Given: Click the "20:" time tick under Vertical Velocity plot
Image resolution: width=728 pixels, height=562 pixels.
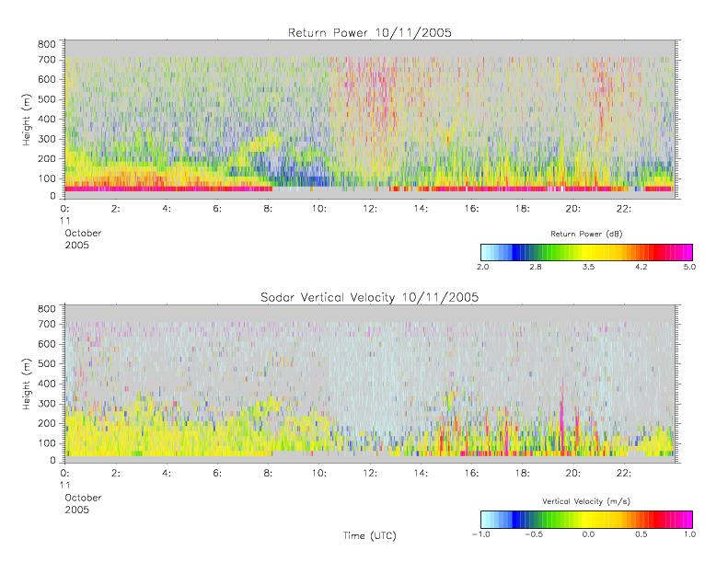Looking at the screenshot, I should [573, 474].
